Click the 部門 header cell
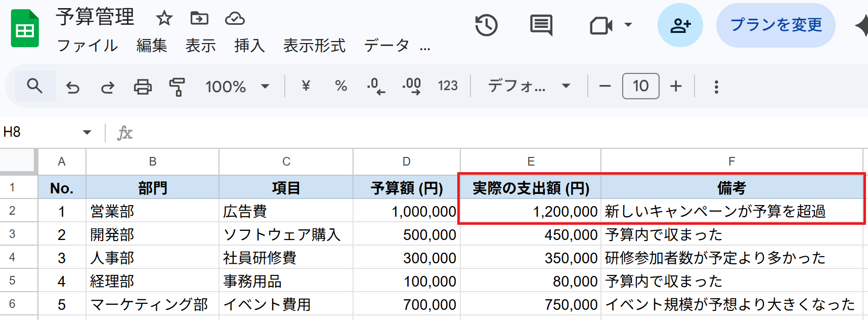 point(153,188)
